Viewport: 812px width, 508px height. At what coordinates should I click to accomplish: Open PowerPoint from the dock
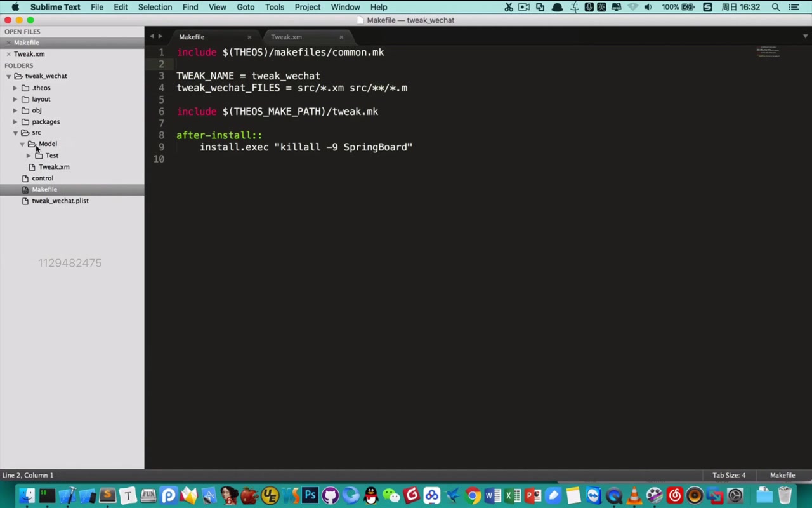(534, 496)
